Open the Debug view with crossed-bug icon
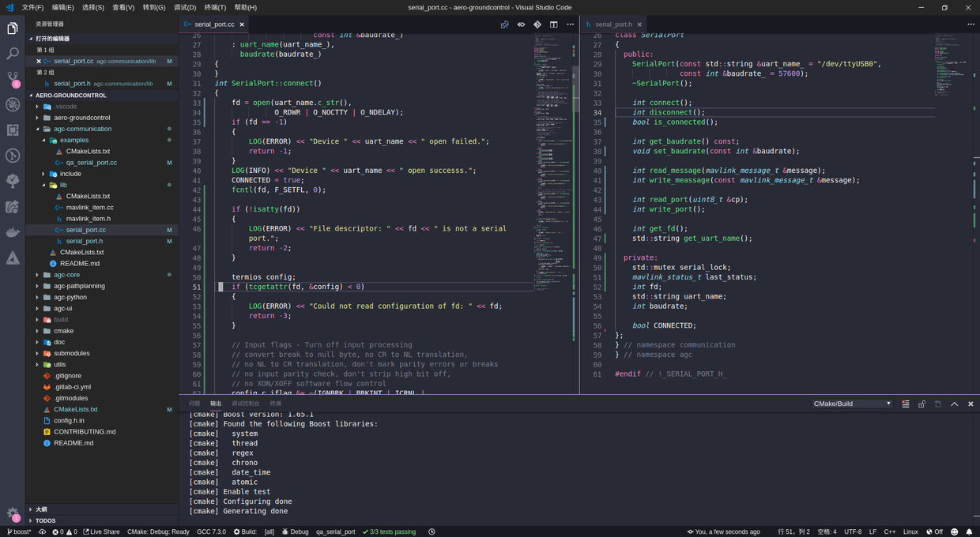980x537 pixels. click(13, 104)
